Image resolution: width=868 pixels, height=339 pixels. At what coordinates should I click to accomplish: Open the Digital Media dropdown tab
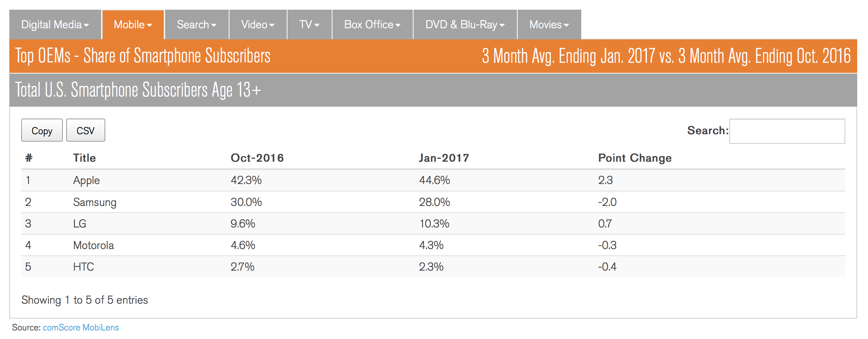pos(55,25)
